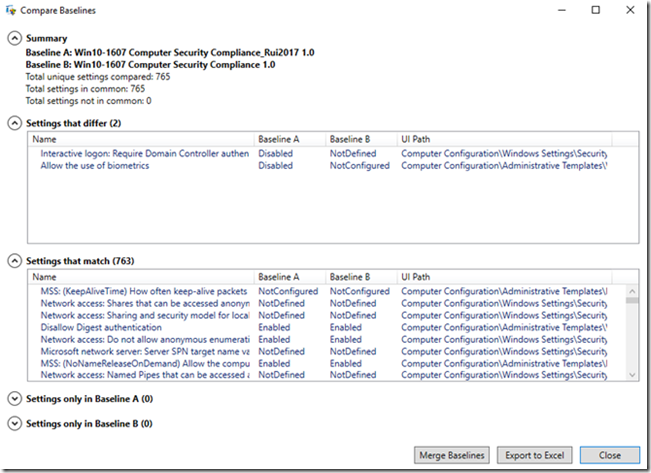Click UI Path of Disallow Digest authentication
The height and width of the screenshot is (473, 651).
point(504,327)
